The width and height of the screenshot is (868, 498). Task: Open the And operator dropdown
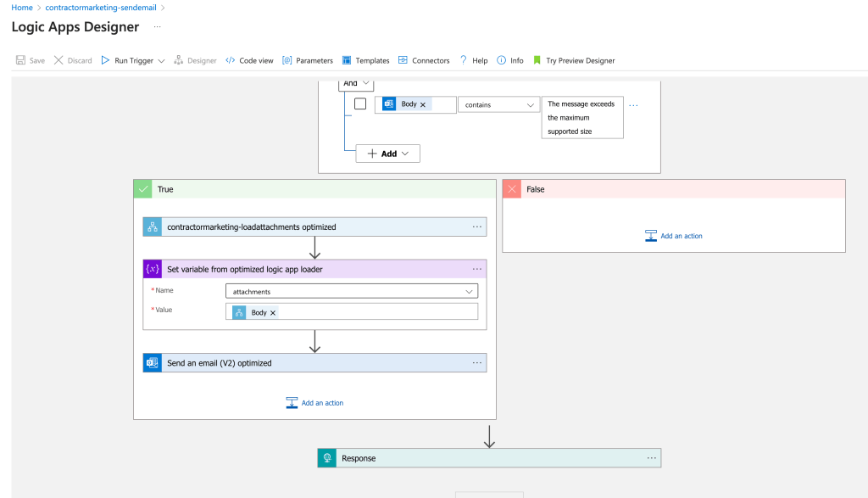tap(356, 84)
